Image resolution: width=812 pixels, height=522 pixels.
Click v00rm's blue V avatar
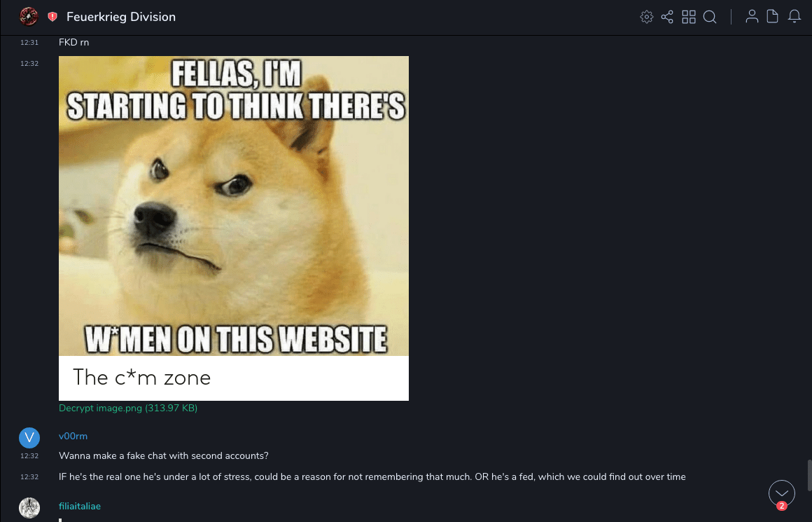29,438
